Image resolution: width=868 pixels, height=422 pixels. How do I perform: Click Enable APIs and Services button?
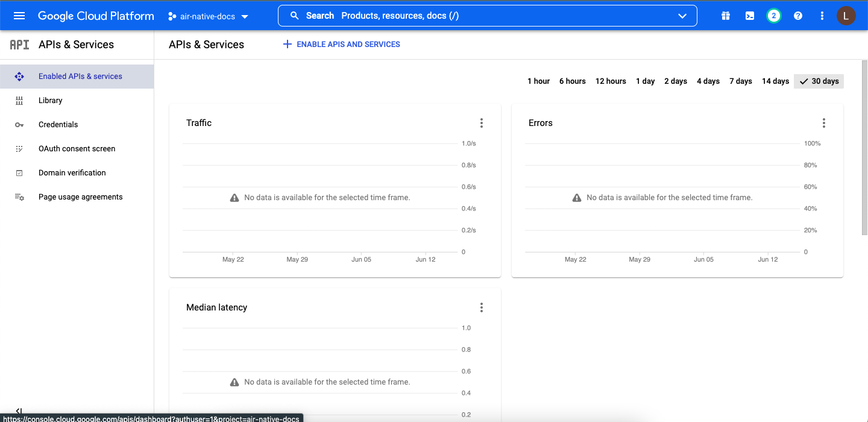[341, 44]
